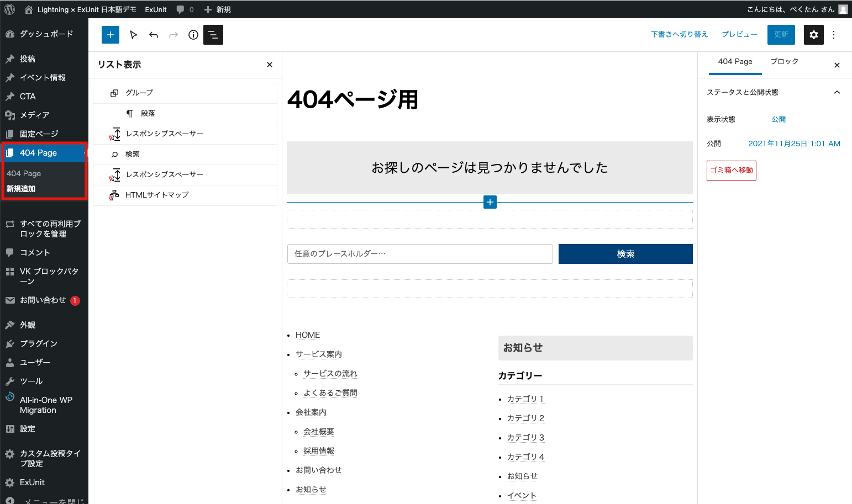This screenshot has height=504, width=852.
Task: Click the 更新 update button
Action: (x=781, y=34)
